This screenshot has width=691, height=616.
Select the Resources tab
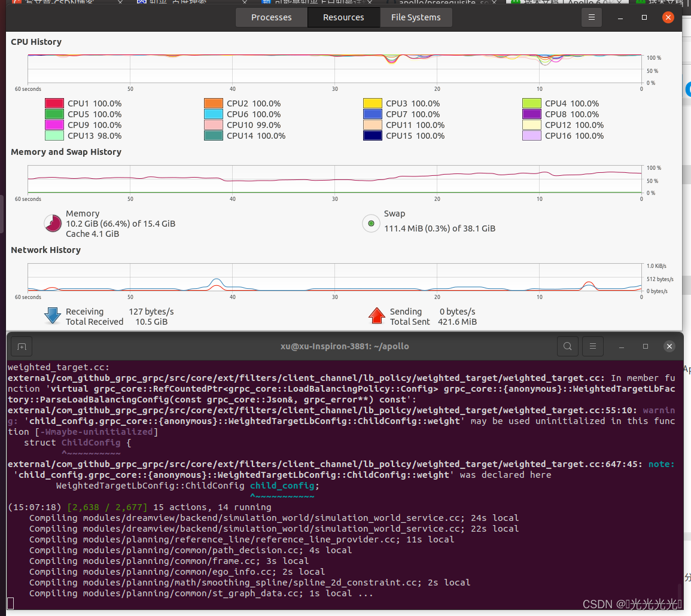343,17
